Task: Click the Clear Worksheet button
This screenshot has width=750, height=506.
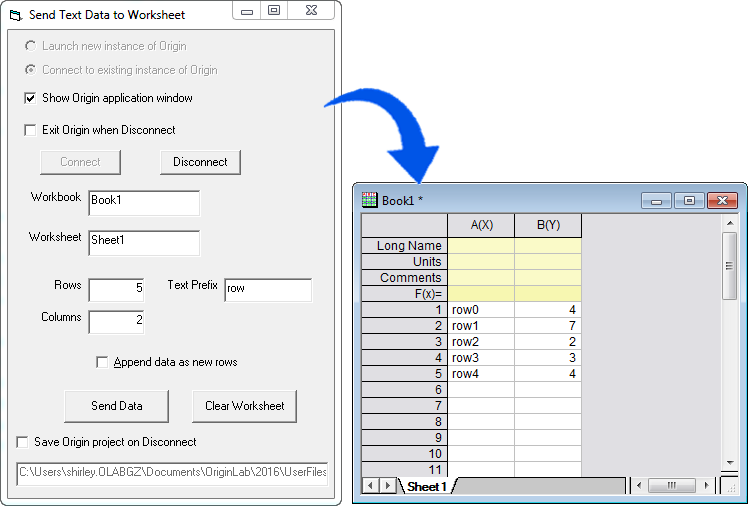Action: [244, 406]
